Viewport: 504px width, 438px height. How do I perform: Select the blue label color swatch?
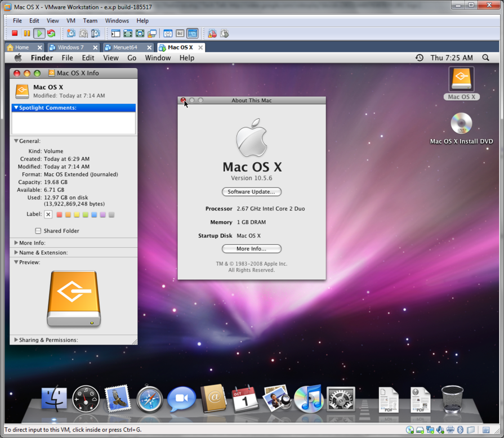[x=94, y=214]
